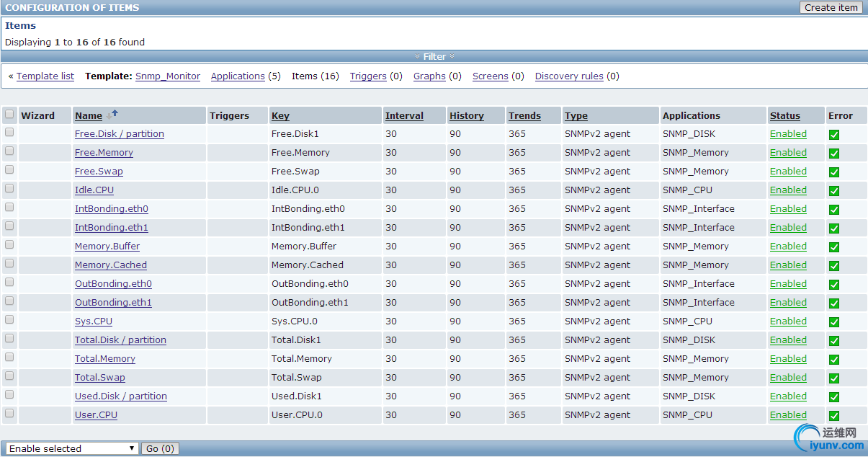This screenshot has width=868, height=457.
Task: Tick the checkbox beside Idle.CPU
Action: coord(9,189)
